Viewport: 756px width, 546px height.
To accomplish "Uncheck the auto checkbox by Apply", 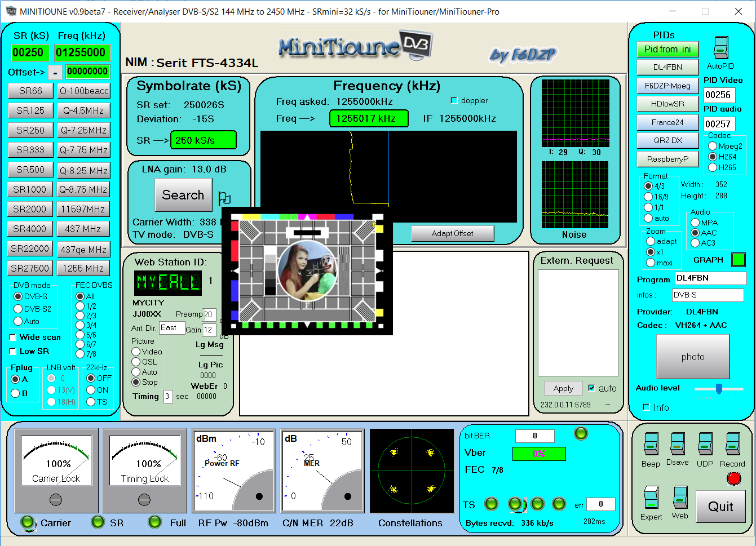I will [x=591, y=388].
